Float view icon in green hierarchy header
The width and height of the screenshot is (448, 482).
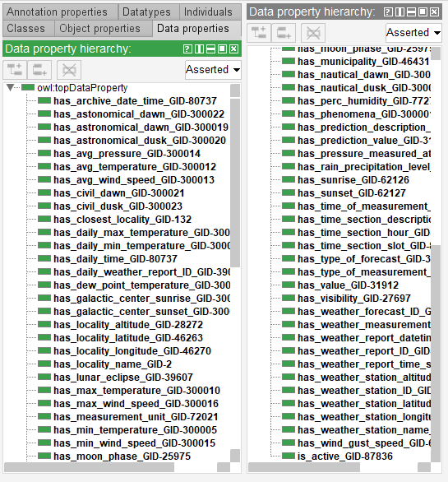(222, 49)
